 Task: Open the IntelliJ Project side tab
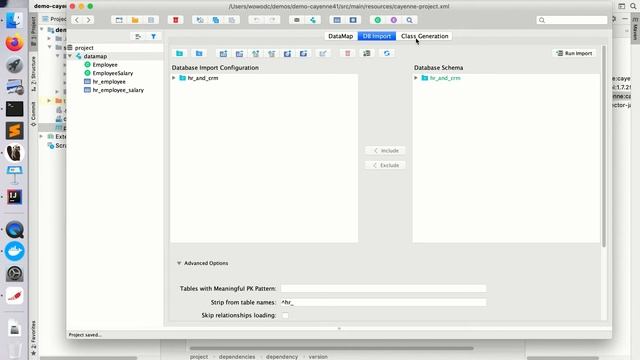[x=33, y=31]
